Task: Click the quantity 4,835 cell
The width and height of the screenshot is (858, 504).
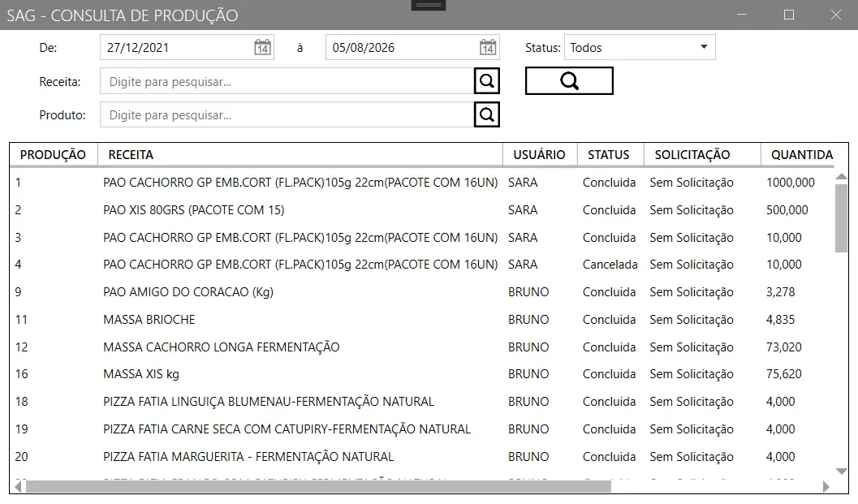Action: (780, 319)
